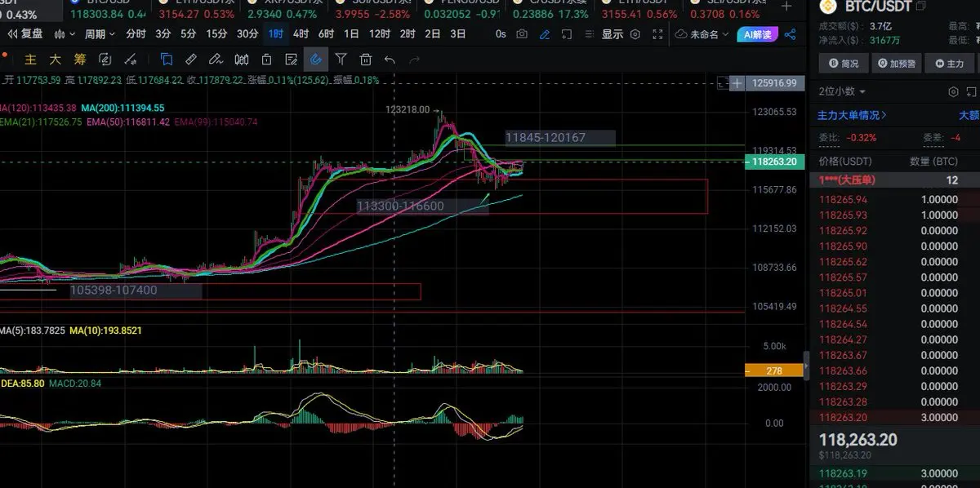Toggle the 主 main-force indicator

(30, 59)
